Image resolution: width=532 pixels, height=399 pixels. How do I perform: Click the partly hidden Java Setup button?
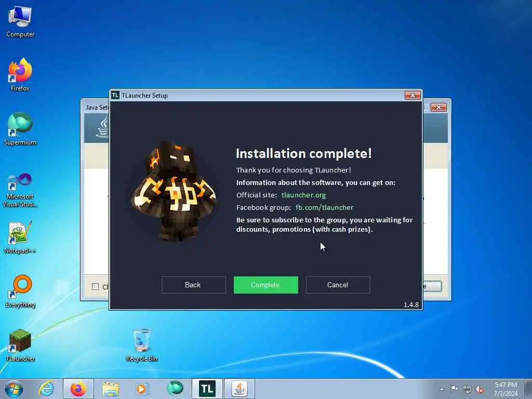[x=432, y=286]
